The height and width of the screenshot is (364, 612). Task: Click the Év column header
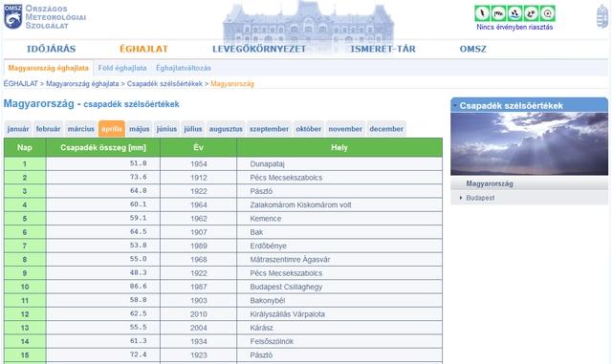[x=198, y=147]
